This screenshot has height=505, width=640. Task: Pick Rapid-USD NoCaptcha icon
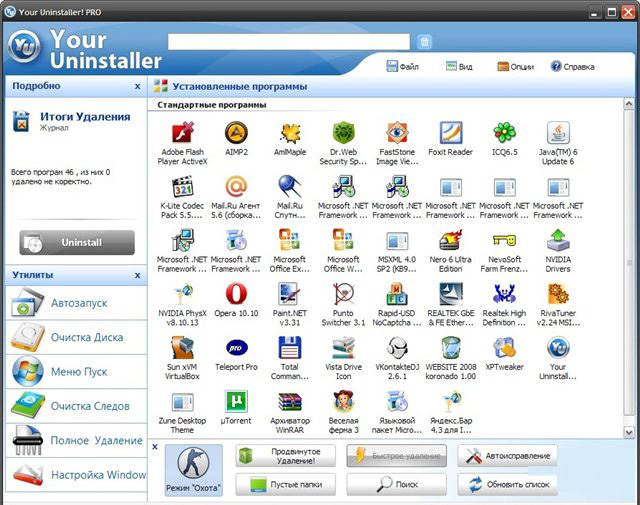pyautogui.click(x=397, y=294)
